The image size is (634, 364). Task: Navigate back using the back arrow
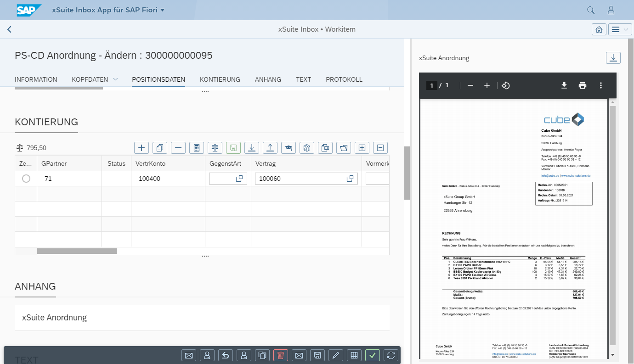(9, 29)
